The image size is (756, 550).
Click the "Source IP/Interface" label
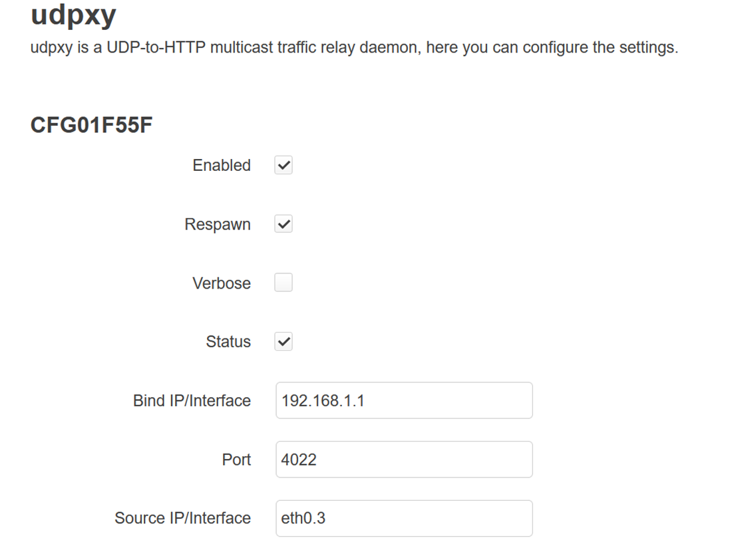[x=182, y=518]
